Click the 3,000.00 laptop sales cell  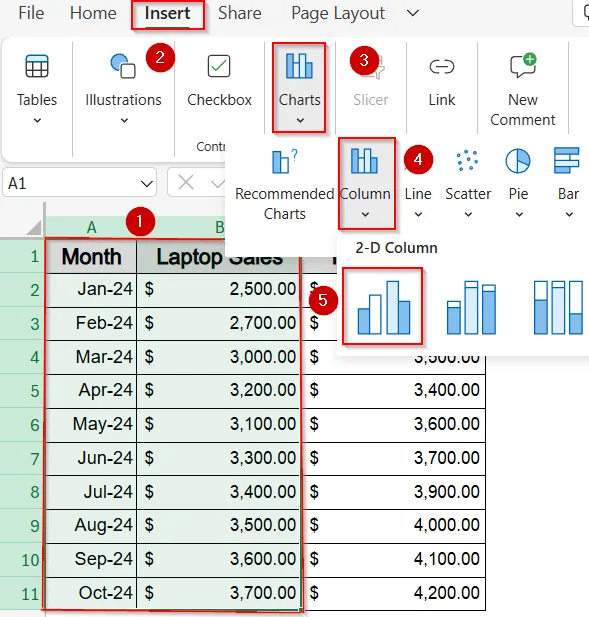tap(218, 357)
